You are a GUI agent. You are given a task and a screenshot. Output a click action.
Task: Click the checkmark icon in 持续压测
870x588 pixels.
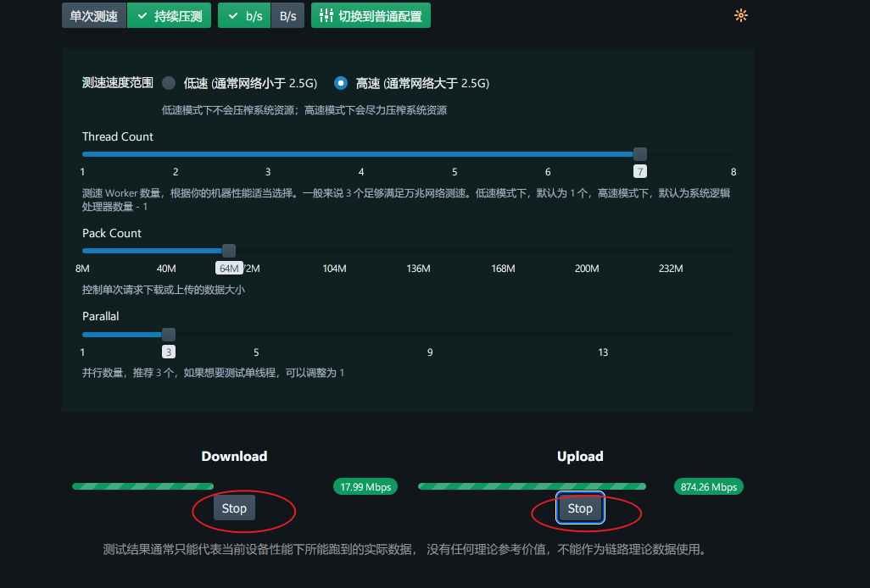tap(142, 15)
